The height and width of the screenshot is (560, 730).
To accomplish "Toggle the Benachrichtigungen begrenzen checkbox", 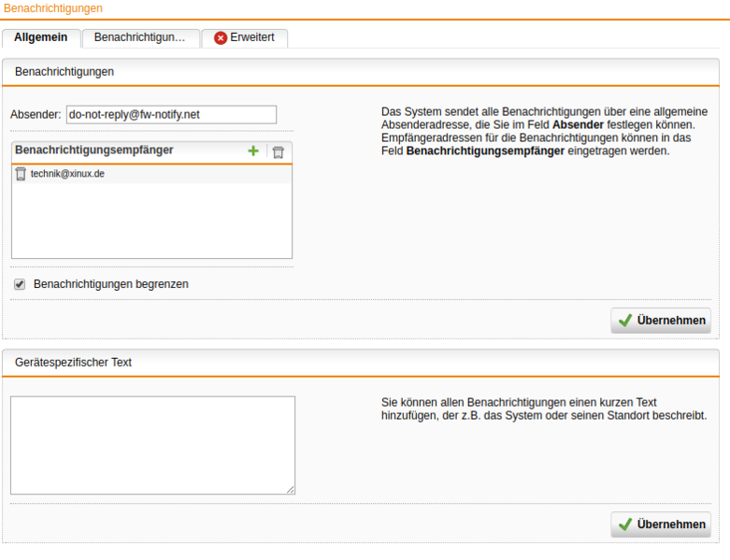I will click(20, 284).
